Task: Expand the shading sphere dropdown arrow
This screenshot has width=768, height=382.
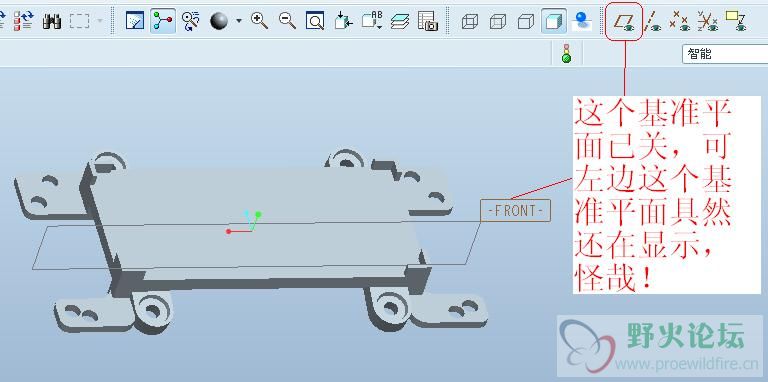Action: 239,21
